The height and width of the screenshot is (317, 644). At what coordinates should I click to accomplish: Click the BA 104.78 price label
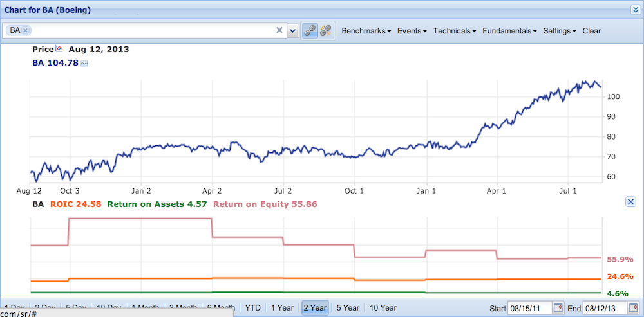click(x=55, y=63)
